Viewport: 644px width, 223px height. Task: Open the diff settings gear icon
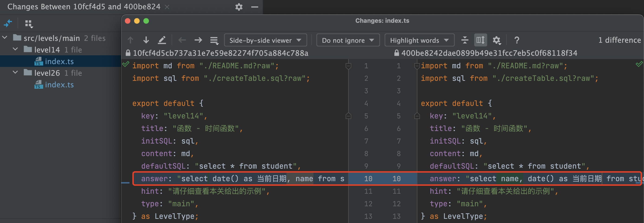pos(496,40)
